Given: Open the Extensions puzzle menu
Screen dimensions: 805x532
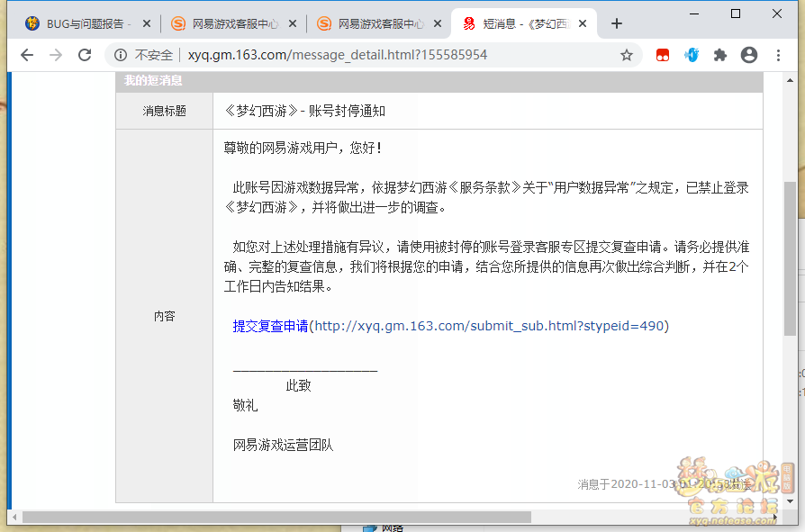Looking at the screenshot, I should [720, 55].
